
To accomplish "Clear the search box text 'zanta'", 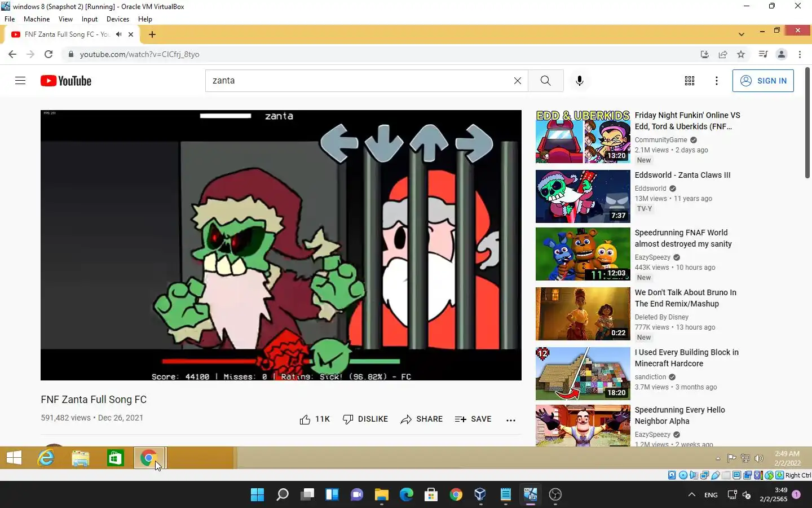I will [518, 81].
